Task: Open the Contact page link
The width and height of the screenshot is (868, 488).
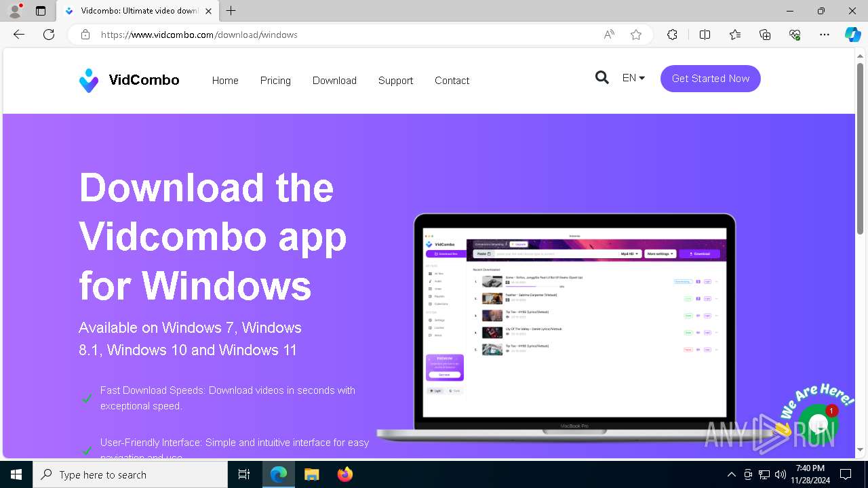Action: click(x=452, y=80)
